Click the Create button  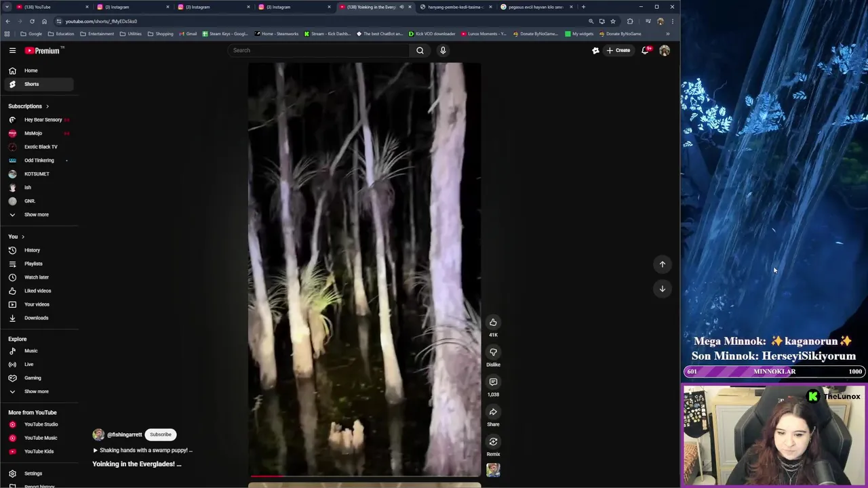pos(618,50)
